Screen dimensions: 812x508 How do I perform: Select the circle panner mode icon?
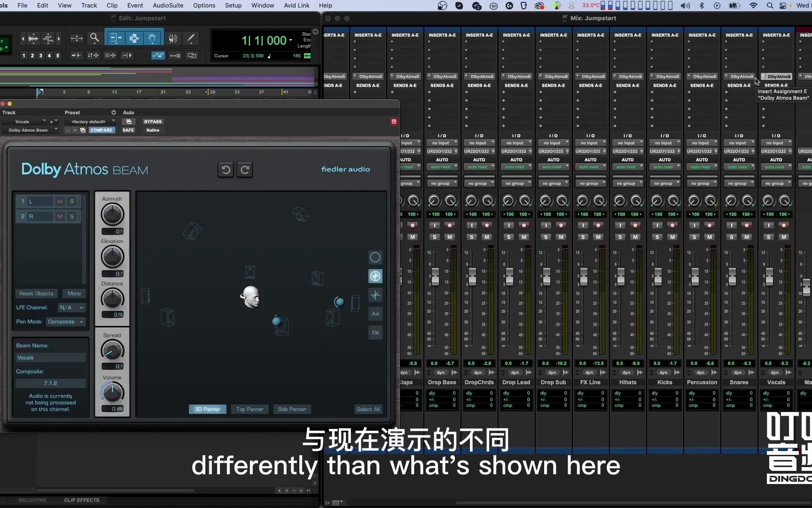[x=375, y=257]
